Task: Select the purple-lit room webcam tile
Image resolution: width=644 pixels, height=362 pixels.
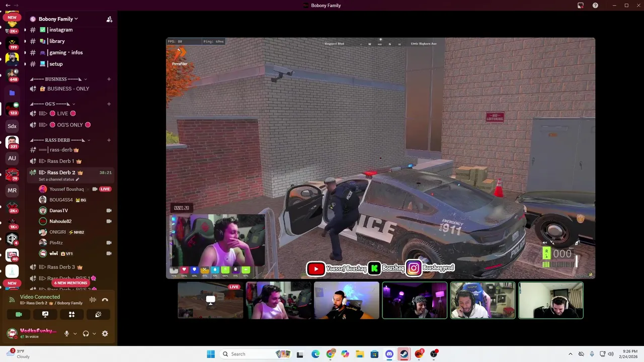Action: [415, 300]
